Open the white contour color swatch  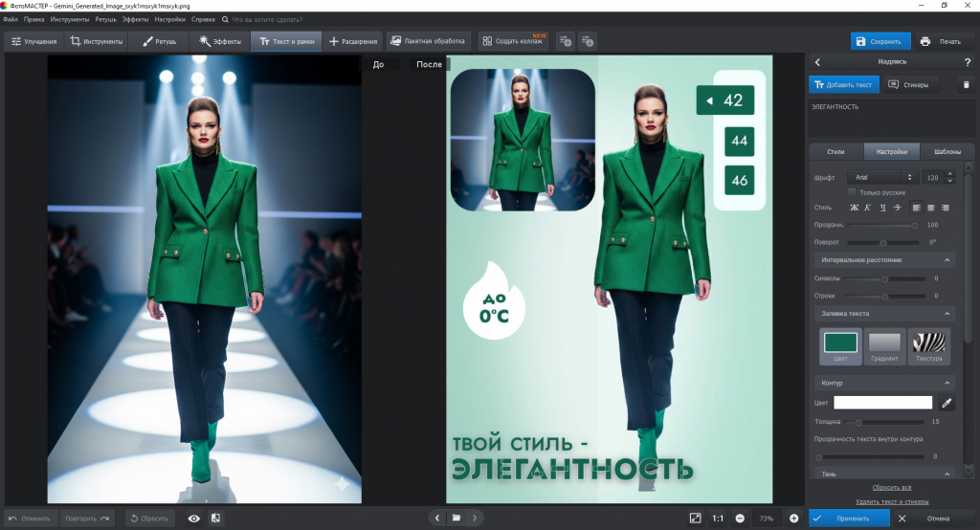pyautogui.click(x=882, y=403)
